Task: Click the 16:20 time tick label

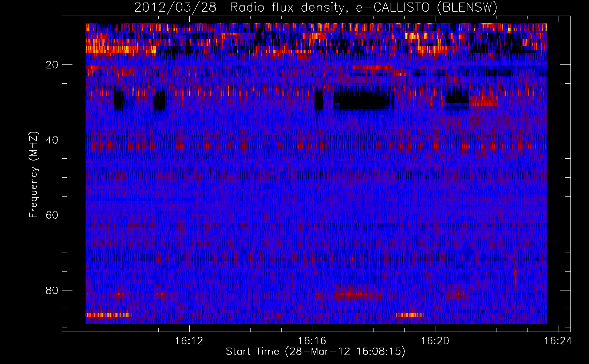Action: point(435,341)
